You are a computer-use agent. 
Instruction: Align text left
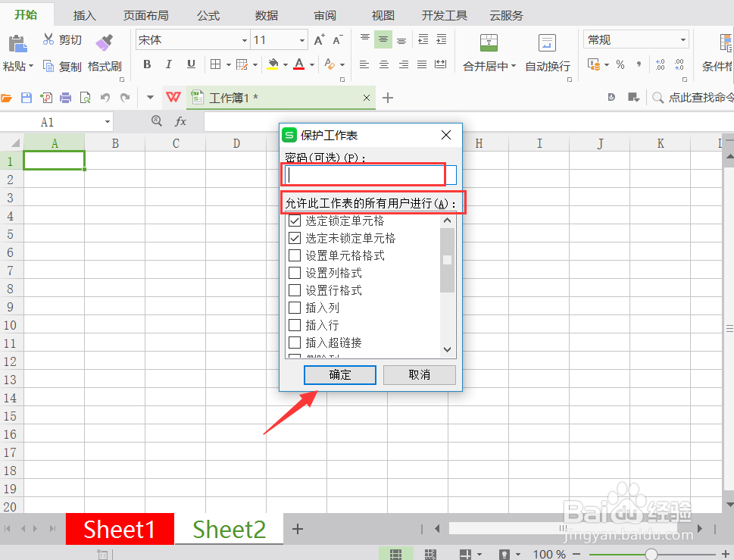click(x=364, y=64)
